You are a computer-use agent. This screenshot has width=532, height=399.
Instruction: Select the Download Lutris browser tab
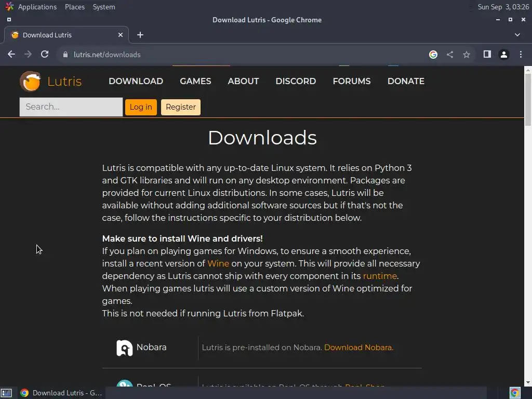click(66, 35)
